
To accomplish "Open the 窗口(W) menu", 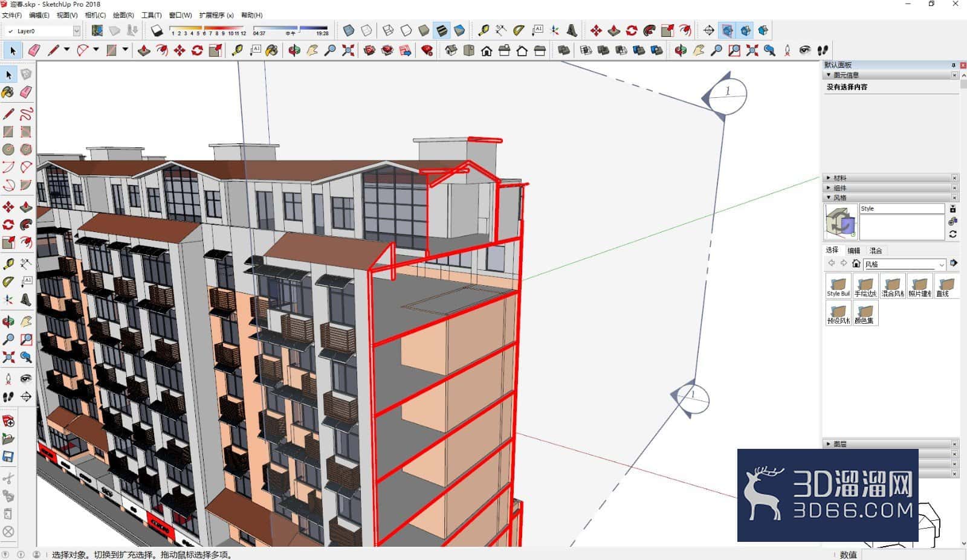I will 180,15.
